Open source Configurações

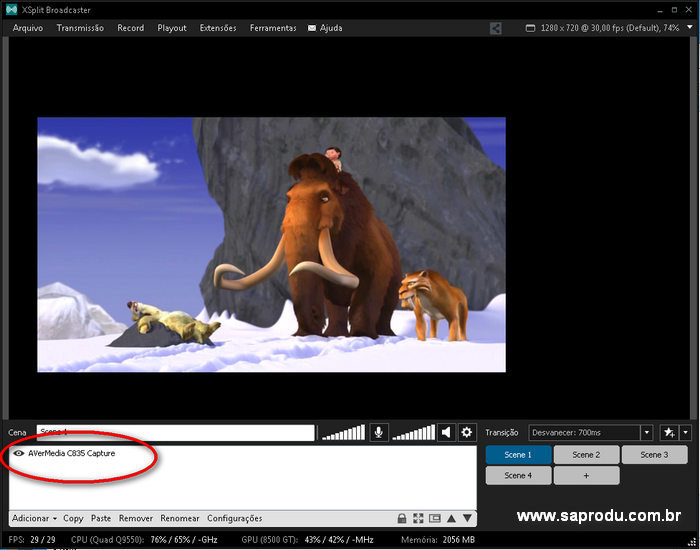coord(234,518)
